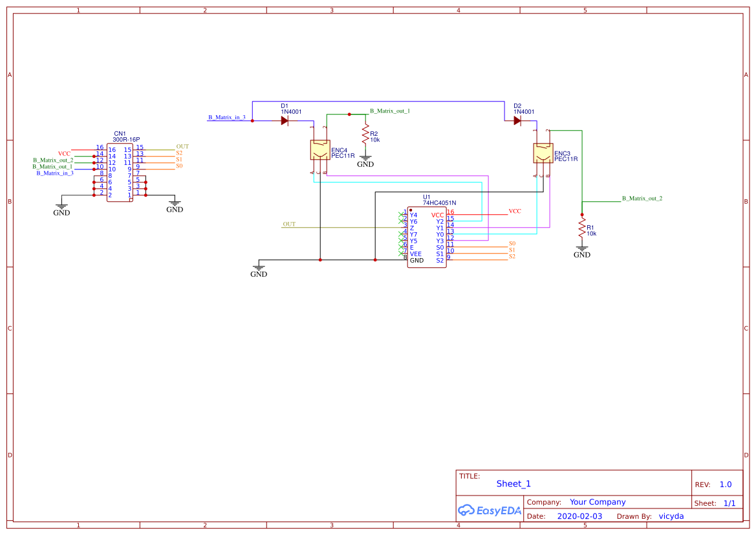Select the D1 1N4001 diode symbol
Image resolution: width=756 pixels, height=535 pixels.
pos(284,120)
